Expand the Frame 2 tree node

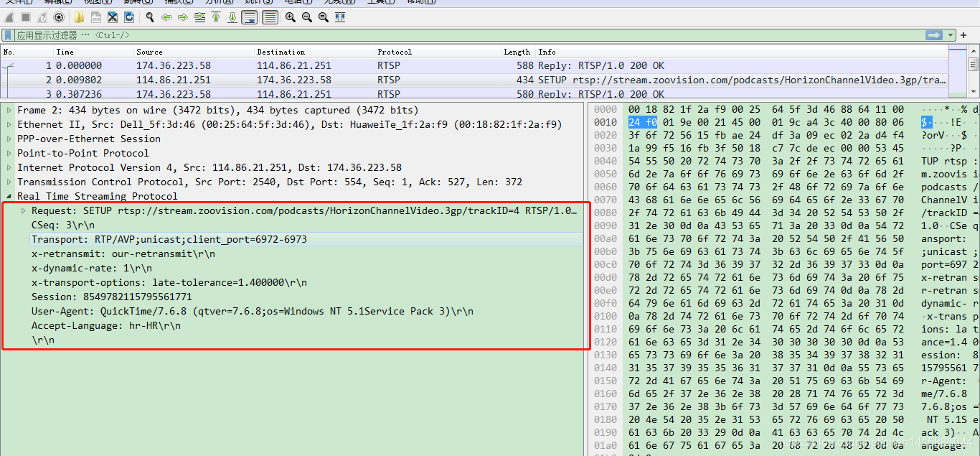coord(9,110)
